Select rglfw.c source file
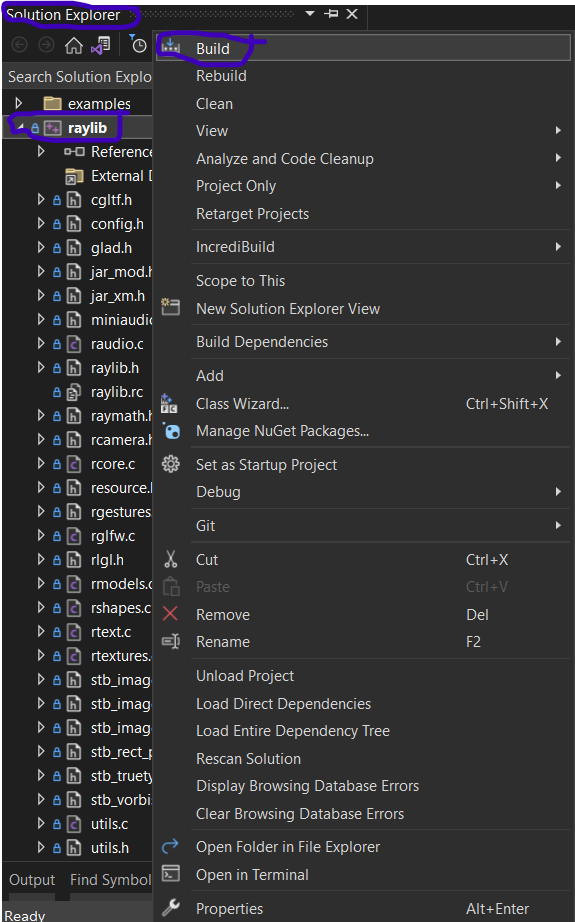This screenshot has height=922, width=575. pyautogui.click(x=113, y=536)
